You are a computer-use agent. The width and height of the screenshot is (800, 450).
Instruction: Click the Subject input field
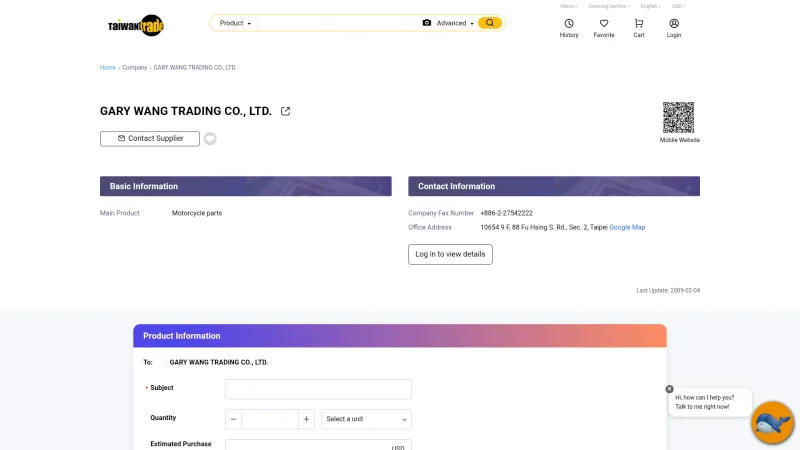coord(318,389)
